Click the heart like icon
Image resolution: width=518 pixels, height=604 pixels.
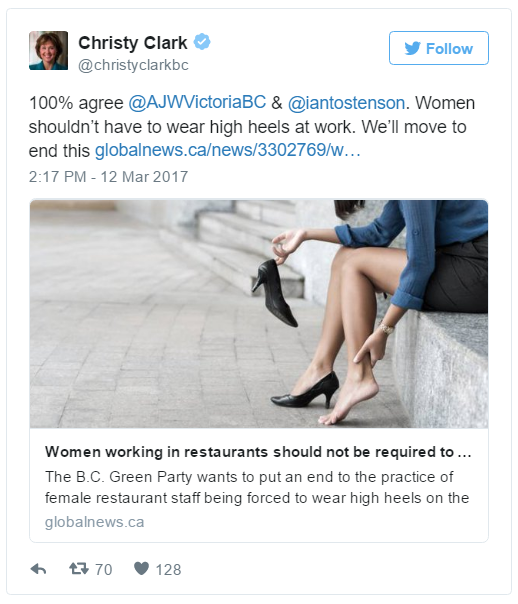(141, 569)
